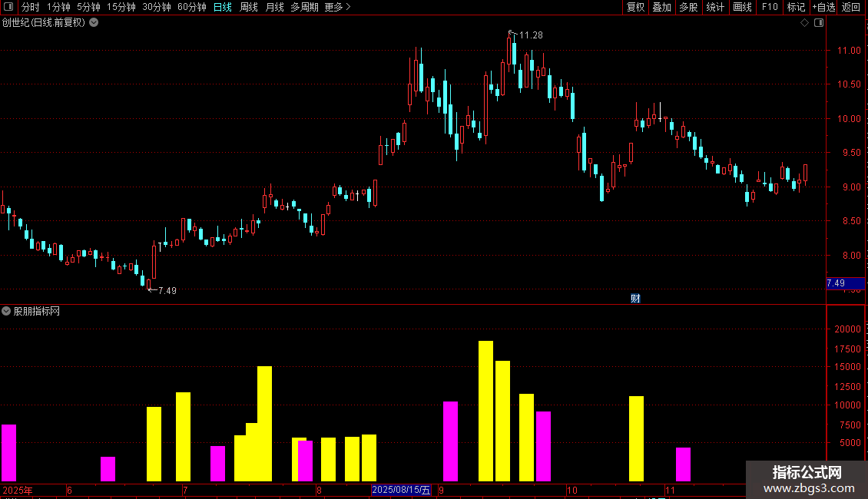Screen dimensions: 868x499
Task: Click the 财 financial marker on the chart
Action: pyautogui.click(x=635, y=299)
